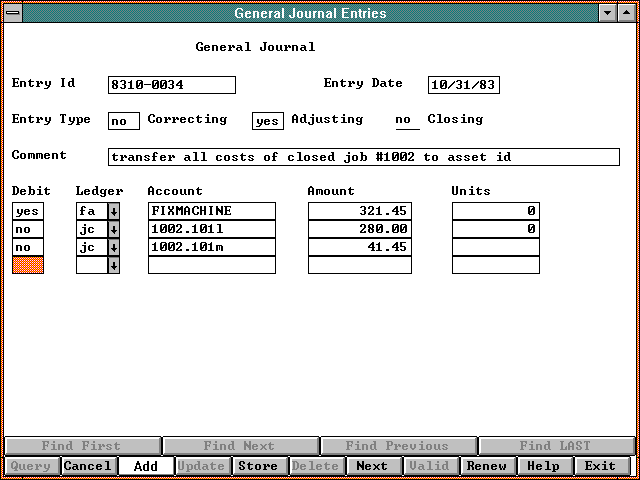Expand the Ledger dropdown in the third row
This screenshot has height=480, width=640.
pyautogui.click(x=113, y=247)
